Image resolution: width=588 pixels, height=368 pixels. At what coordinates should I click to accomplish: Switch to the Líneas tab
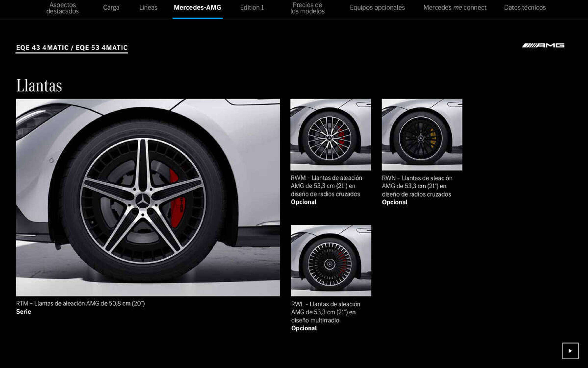click(148, 8)
